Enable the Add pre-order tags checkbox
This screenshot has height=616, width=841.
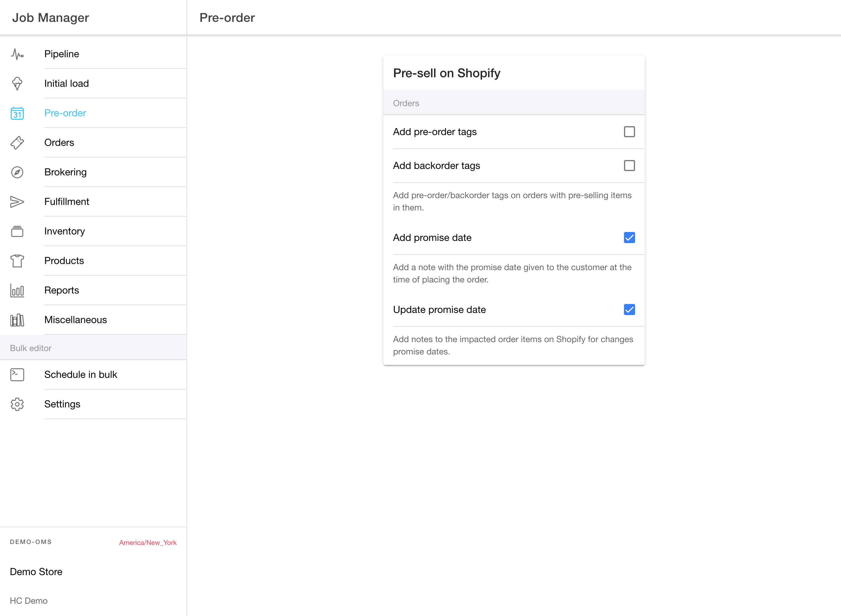point(629,132)
